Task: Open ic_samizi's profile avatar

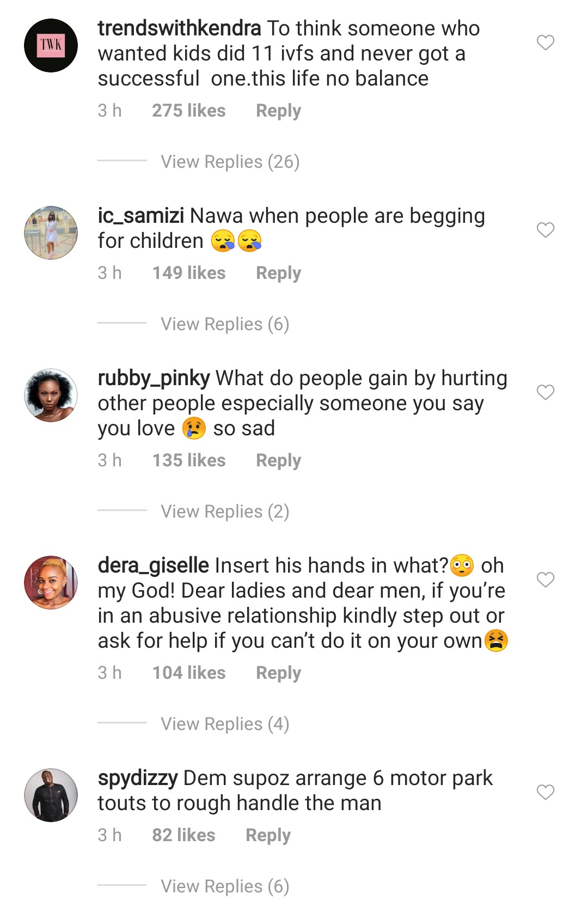Action: coord(51,233)
